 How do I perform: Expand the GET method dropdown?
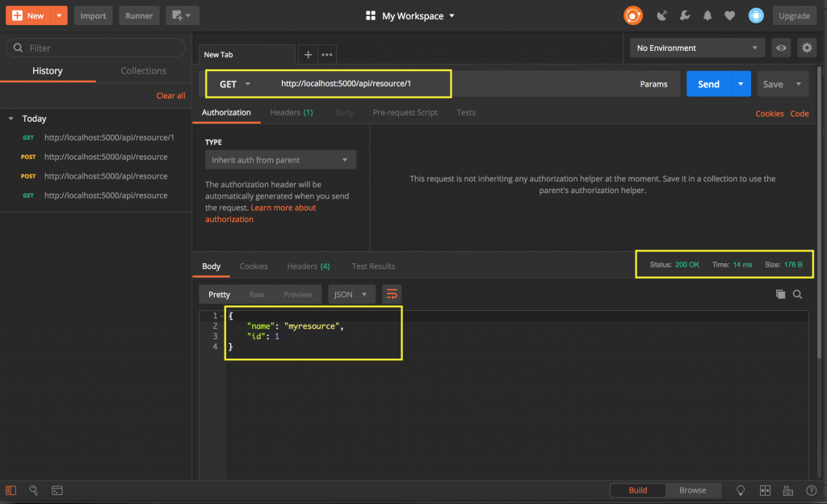[x=235, y=84]
